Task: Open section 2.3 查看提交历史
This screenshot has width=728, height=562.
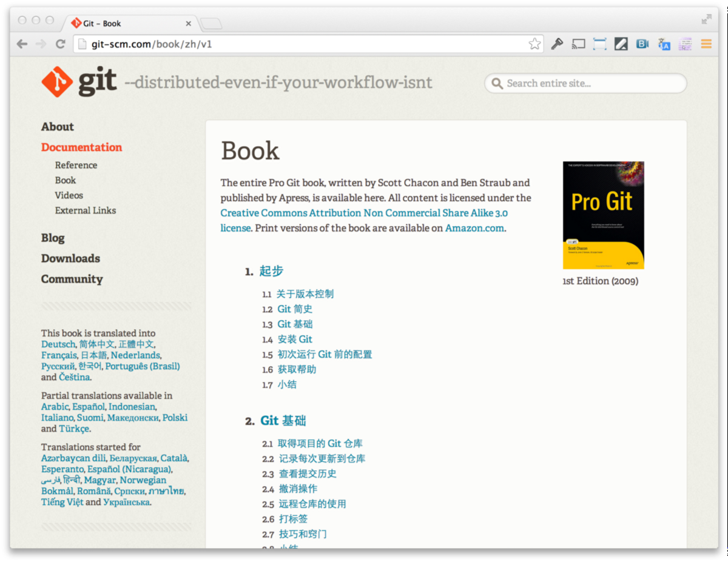Action: point(308,474)
